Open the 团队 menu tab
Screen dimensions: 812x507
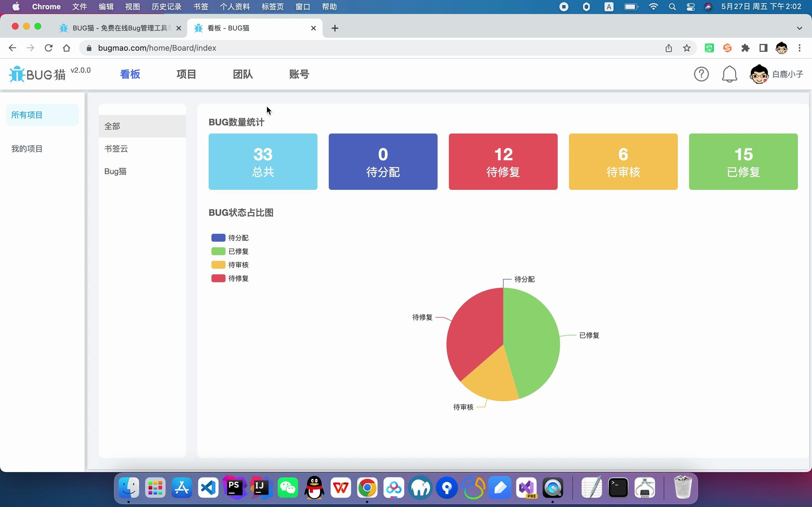click(242, 74)
